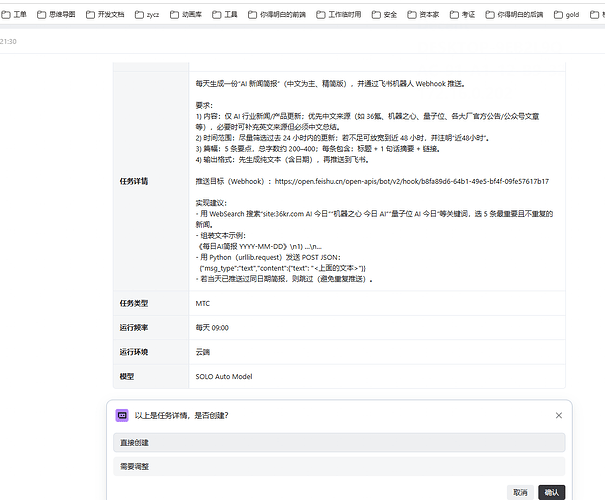This screenshot has height=500, width=605.
Task: Click the purple bot icon beside 以上是任务详情
Action: click(122, 416)
